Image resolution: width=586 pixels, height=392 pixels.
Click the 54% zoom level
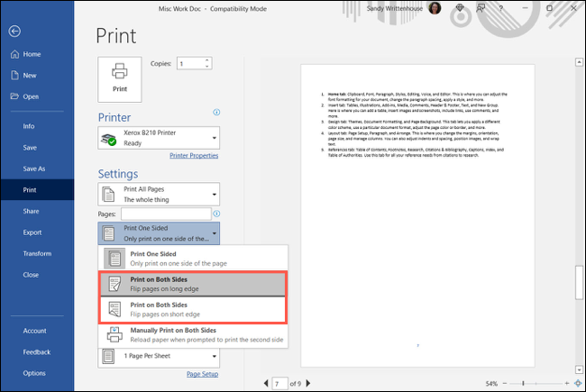tap(491, 383)
